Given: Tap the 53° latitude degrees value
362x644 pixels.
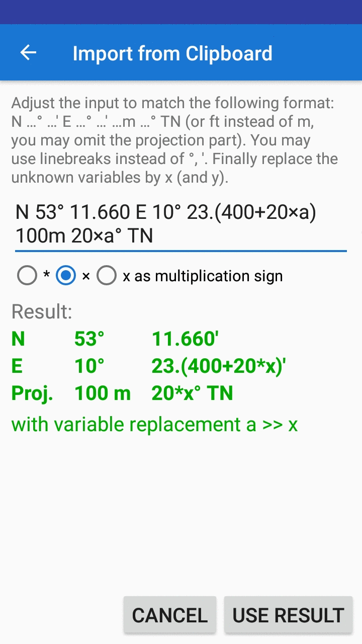Looking at the screenshot, I should pyautogui.click(x=89, y=339).
